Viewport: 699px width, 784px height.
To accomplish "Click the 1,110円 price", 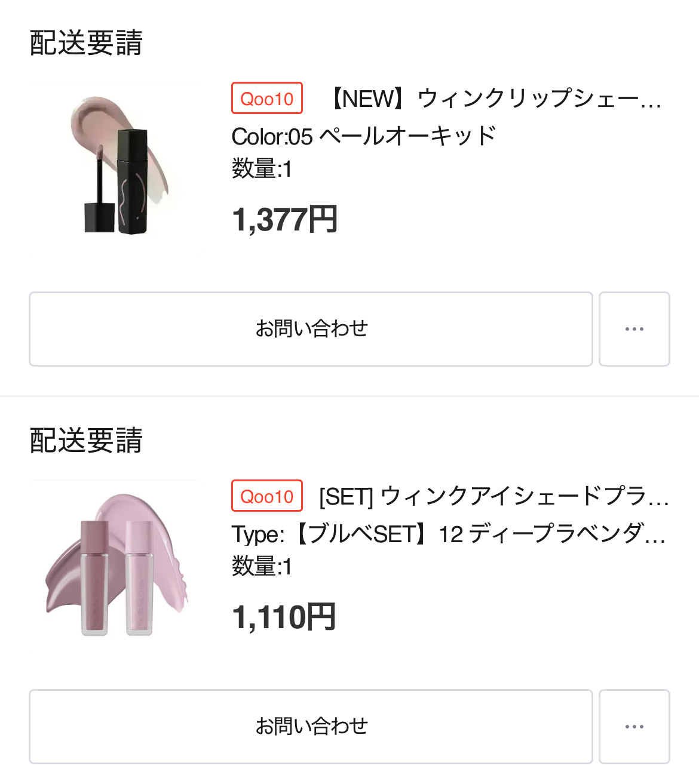I will pos(283,617).
